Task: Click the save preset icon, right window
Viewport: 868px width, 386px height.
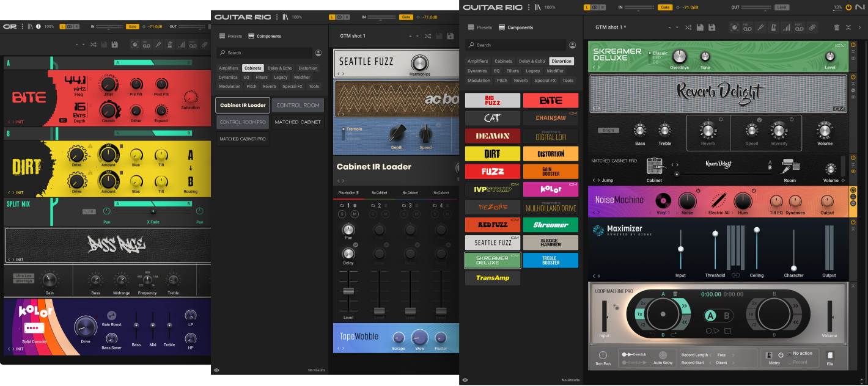Action: 699,27
